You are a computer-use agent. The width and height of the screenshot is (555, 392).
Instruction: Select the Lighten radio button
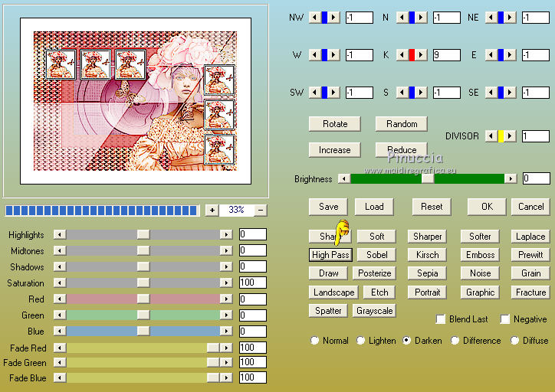pyautogui.click(x=360, y=341)
